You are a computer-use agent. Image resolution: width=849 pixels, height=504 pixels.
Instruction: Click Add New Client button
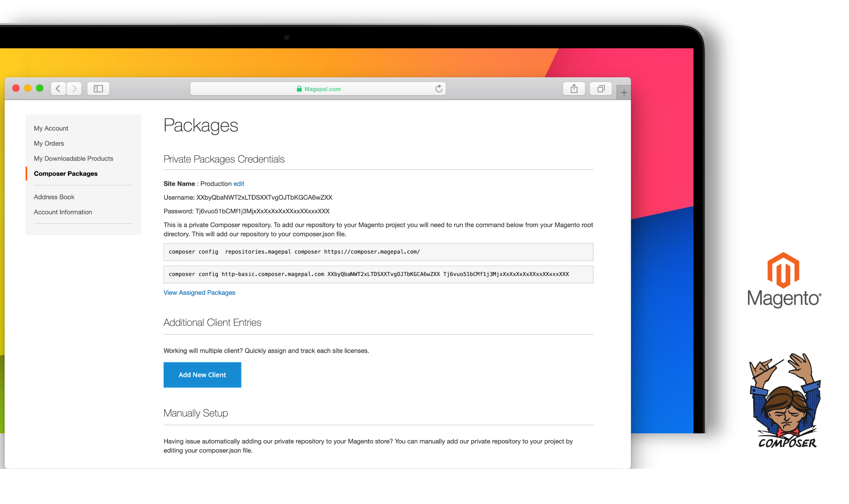point(202,374)
